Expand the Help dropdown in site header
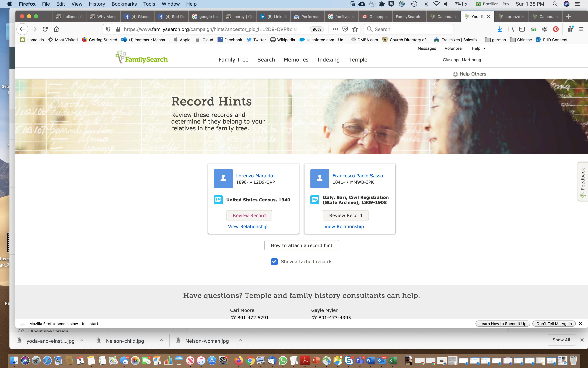Image resolution: width=588 pixels, height=368 pixels. [478, 48]
